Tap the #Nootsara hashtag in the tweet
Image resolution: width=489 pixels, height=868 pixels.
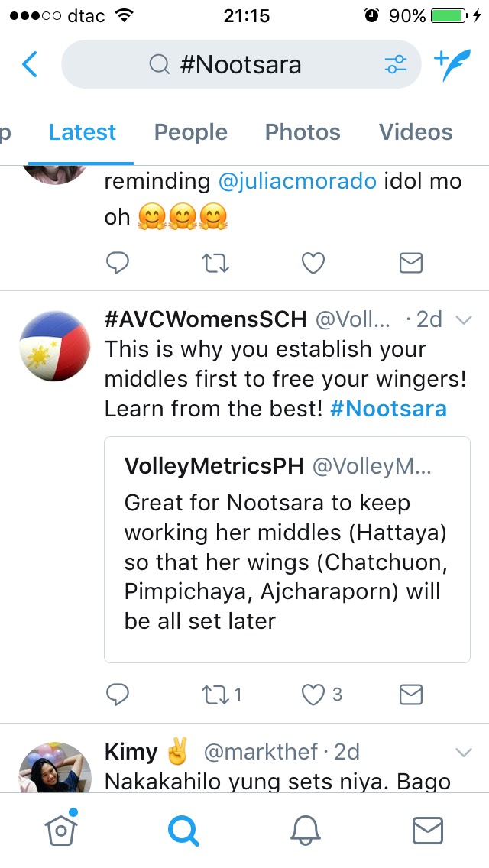point(388,408)
